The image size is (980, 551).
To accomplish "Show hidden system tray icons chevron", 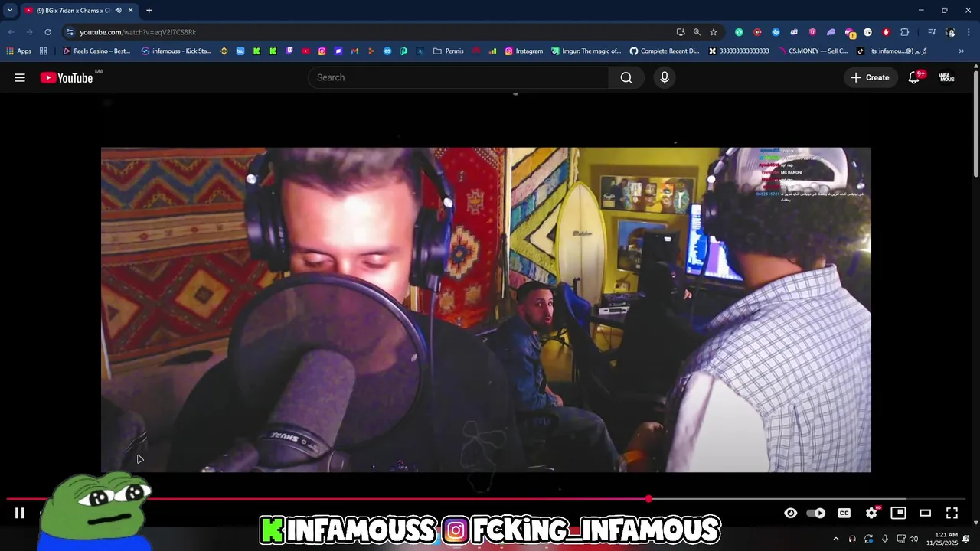I will [835, 539].
